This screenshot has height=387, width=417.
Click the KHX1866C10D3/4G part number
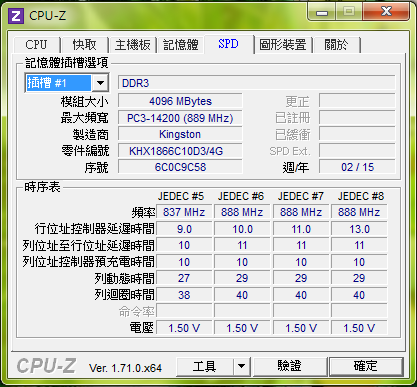180,151
